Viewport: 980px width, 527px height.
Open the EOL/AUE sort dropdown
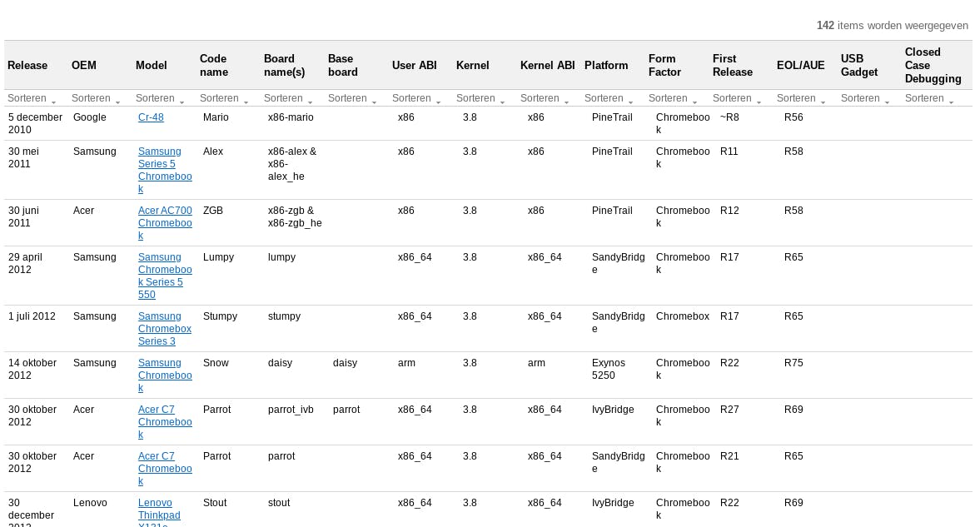click(801, 98)
